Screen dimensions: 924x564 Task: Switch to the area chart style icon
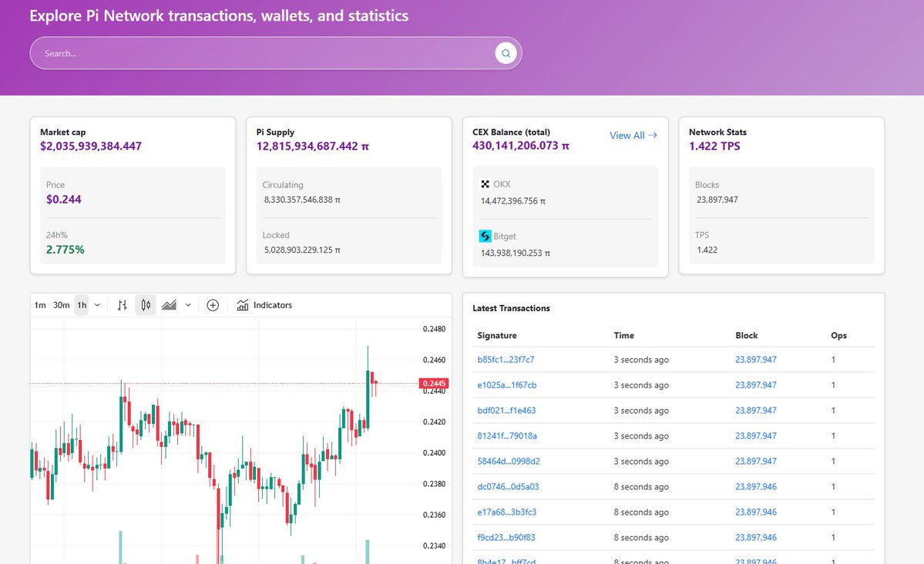168,304
